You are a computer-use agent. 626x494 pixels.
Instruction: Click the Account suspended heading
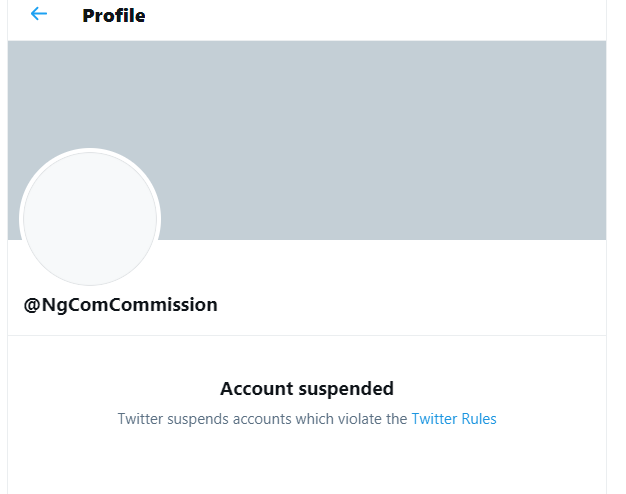coord(306,388)
